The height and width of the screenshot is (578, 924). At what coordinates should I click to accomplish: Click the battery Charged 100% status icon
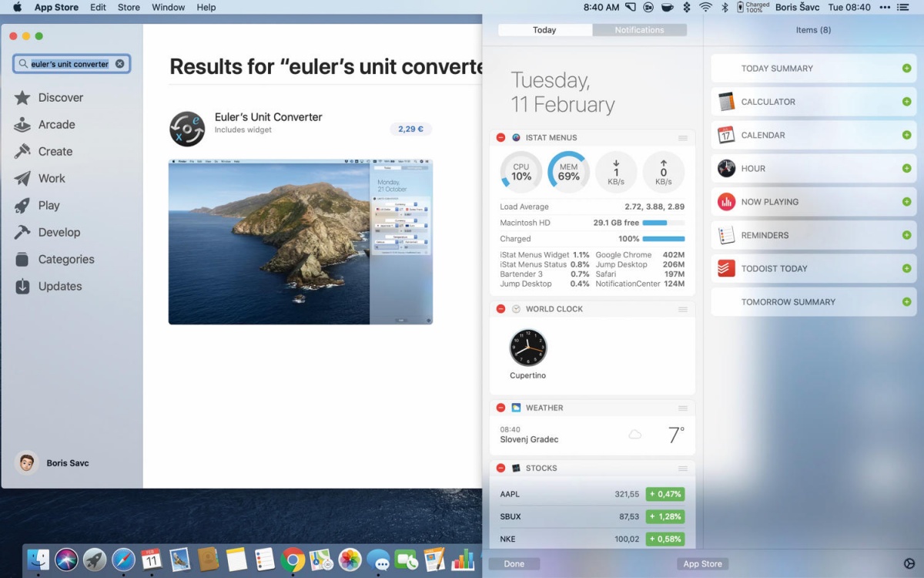click(x=753, y=8)
